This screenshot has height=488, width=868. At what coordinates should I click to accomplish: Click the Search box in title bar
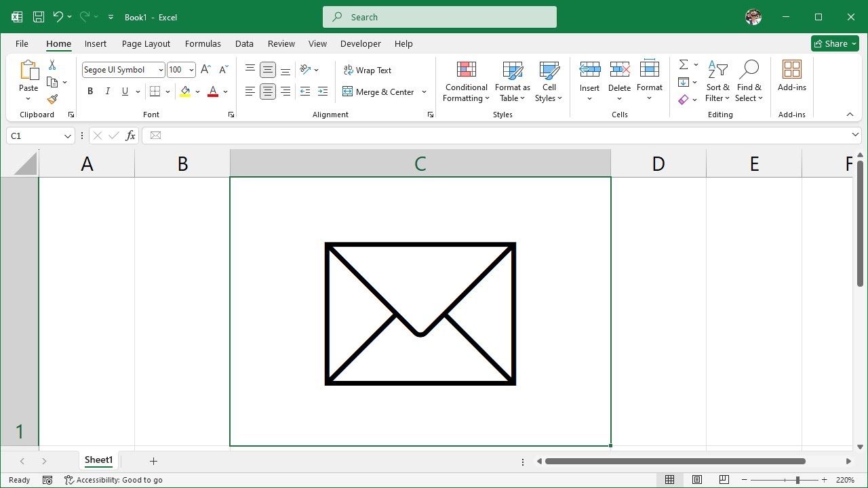point(439,17)
